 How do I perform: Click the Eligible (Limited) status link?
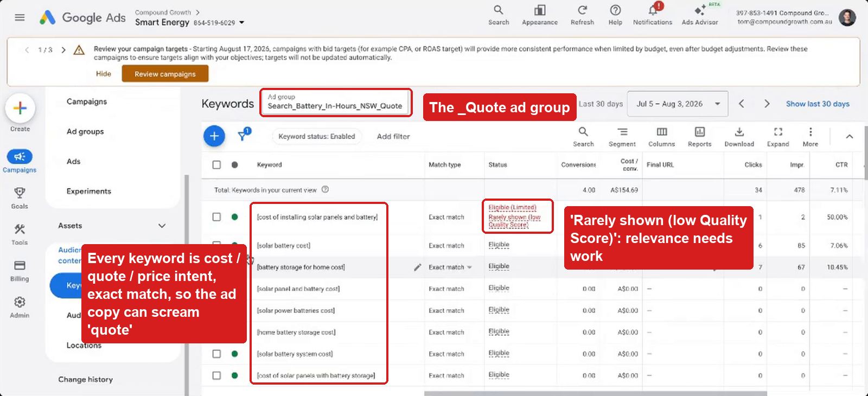click(512, 208)
